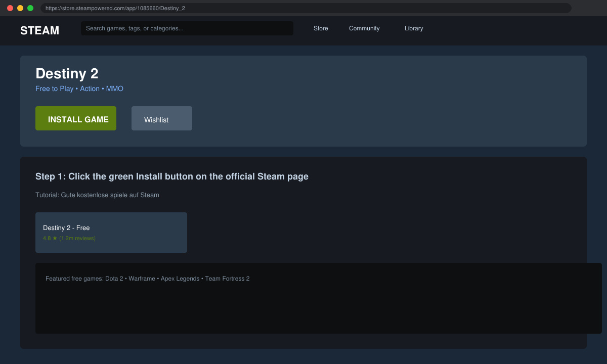Go to the Library tab

(x=414, y=28)
